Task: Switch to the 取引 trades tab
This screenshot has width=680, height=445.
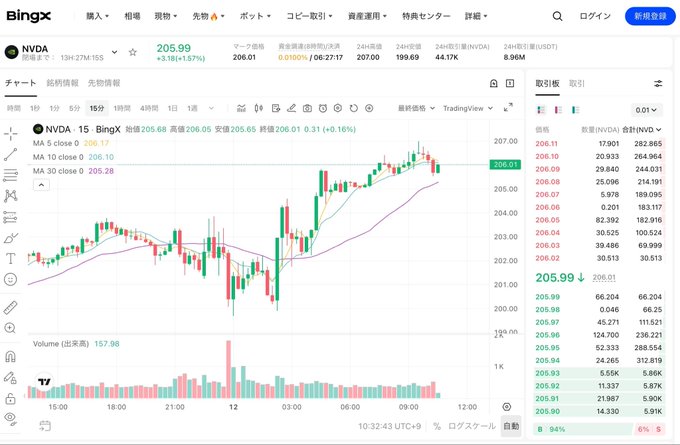Action: (577, 83)
